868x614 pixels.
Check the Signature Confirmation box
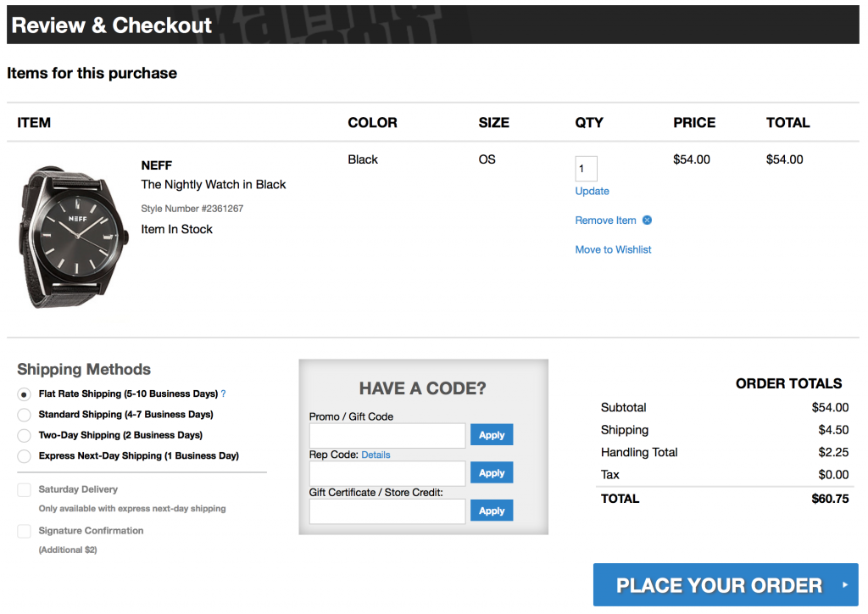[24, 532]
